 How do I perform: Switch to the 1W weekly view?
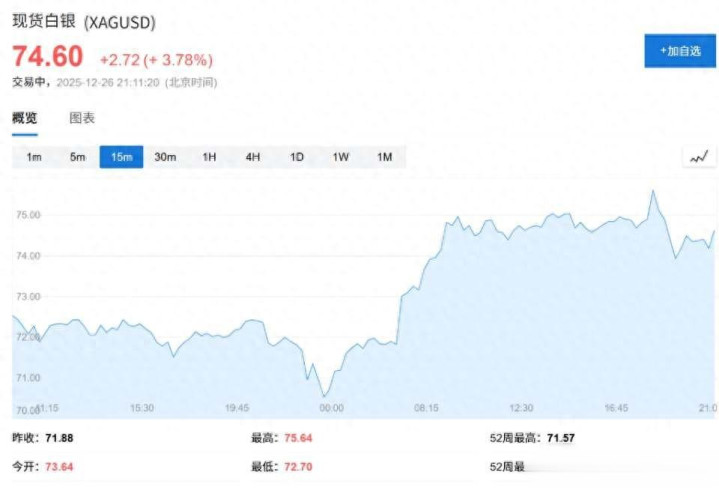pyautogui.click(x=341, y=157)
